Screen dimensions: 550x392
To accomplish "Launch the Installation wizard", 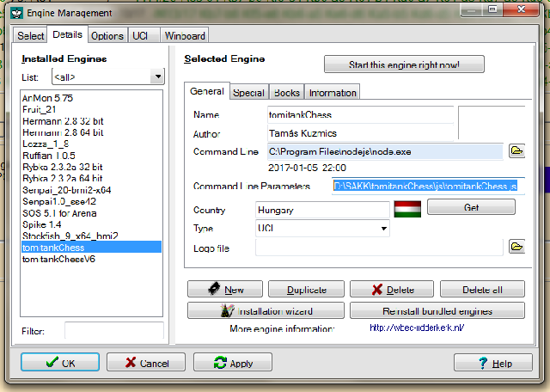I will pos(266,310).
